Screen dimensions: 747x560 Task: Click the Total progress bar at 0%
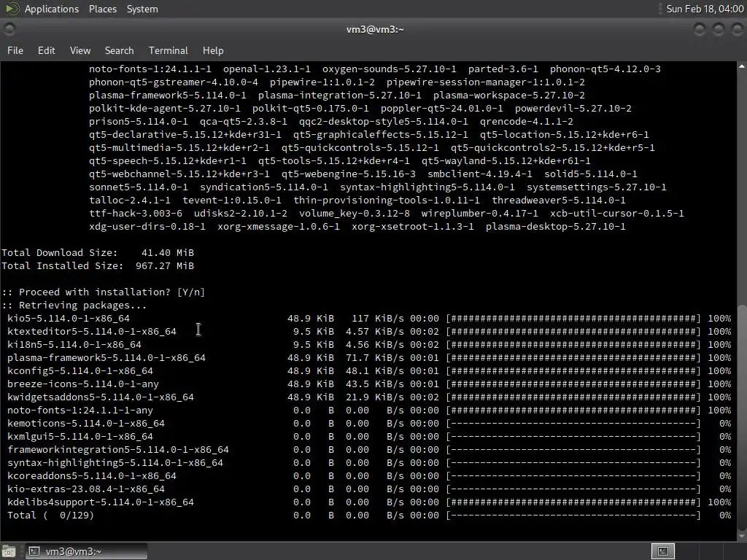coord(573,516)
